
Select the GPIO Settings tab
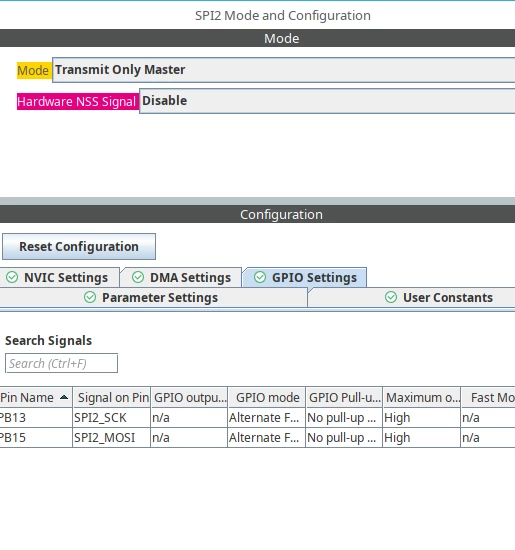tap(305, 277)
